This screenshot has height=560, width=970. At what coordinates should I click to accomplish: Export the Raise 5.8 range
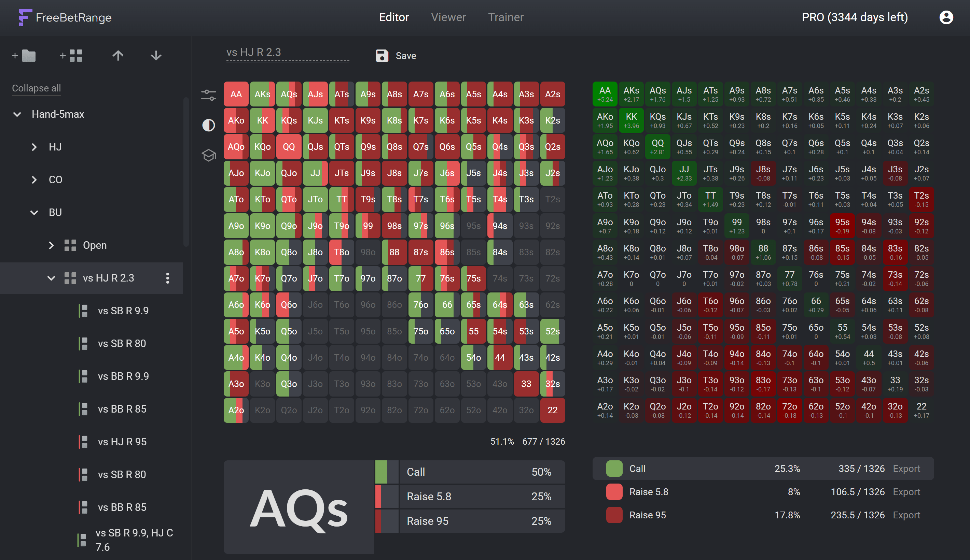point(906,492)
